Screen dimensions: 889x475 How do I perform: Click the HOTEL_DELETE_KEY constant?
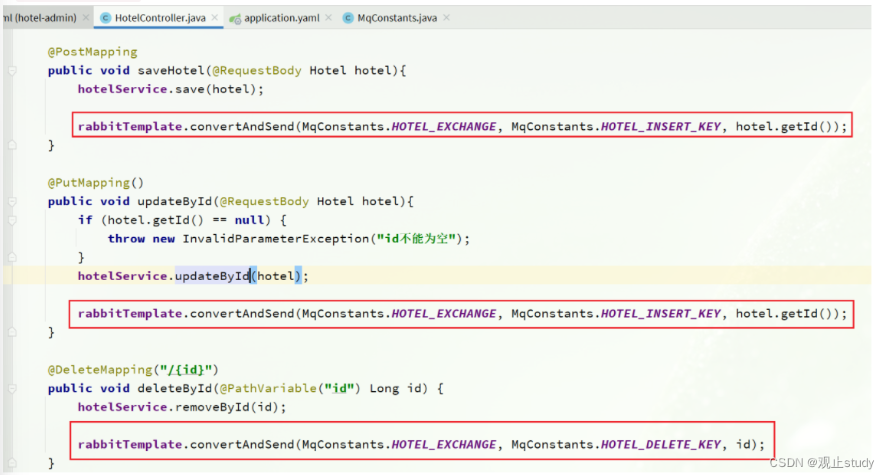[x=661, y=445]
